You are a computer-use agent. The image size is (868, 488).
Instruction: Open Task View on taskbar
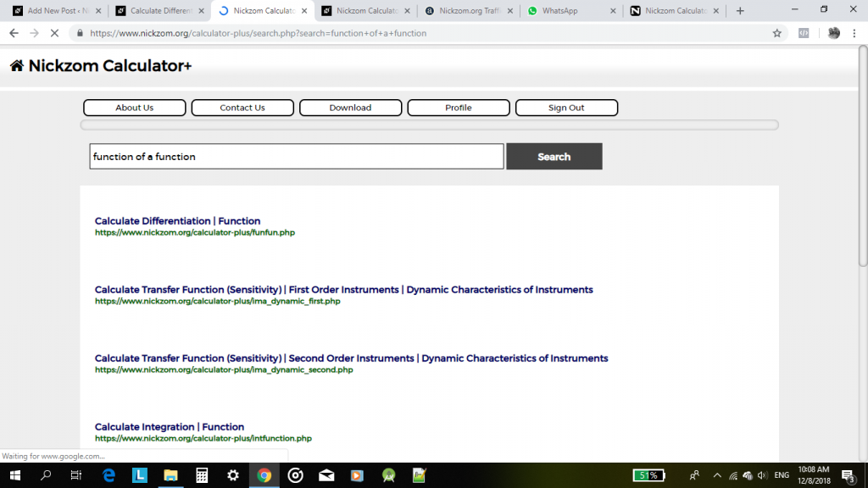pos(76,475)
